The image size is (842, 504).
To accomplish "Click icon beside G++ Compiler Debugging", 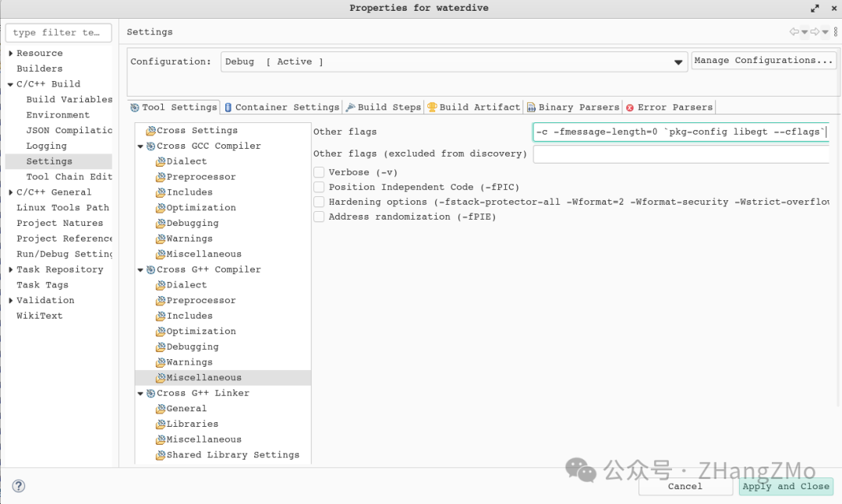I will click(x=161, y=347).
